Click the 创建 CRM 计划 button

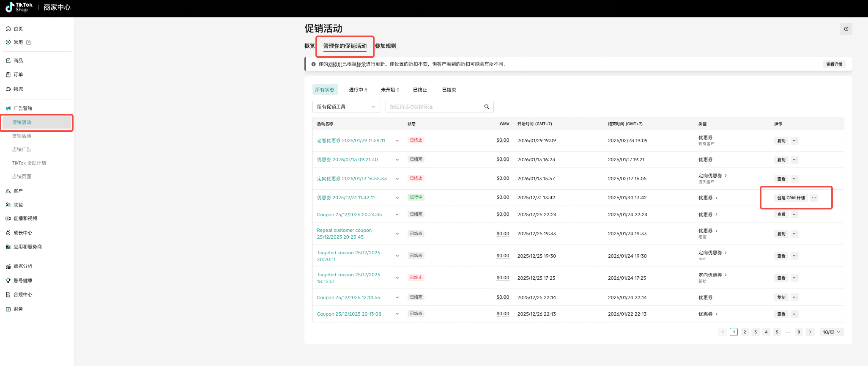pyautogui.click(x=791, y=198)
